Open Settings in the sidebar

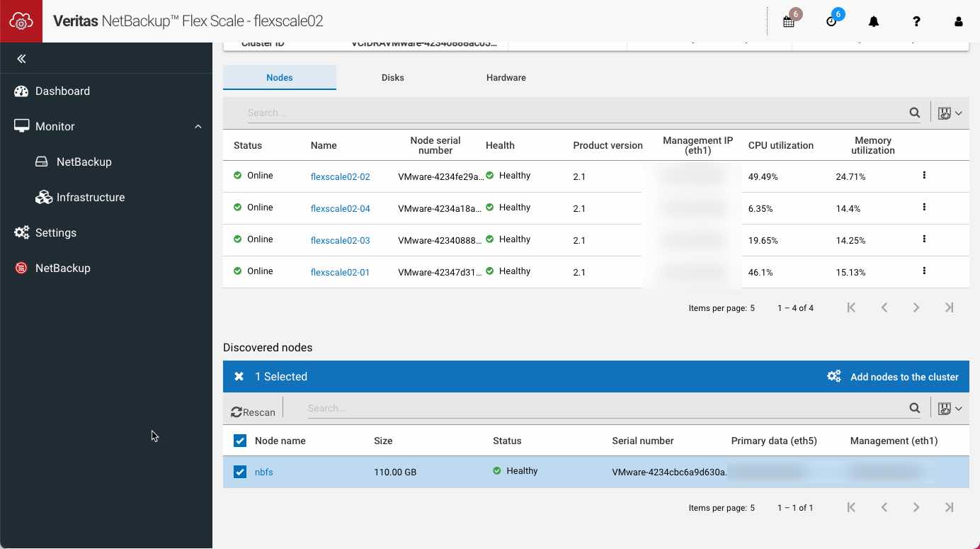[x=56, y=232]
